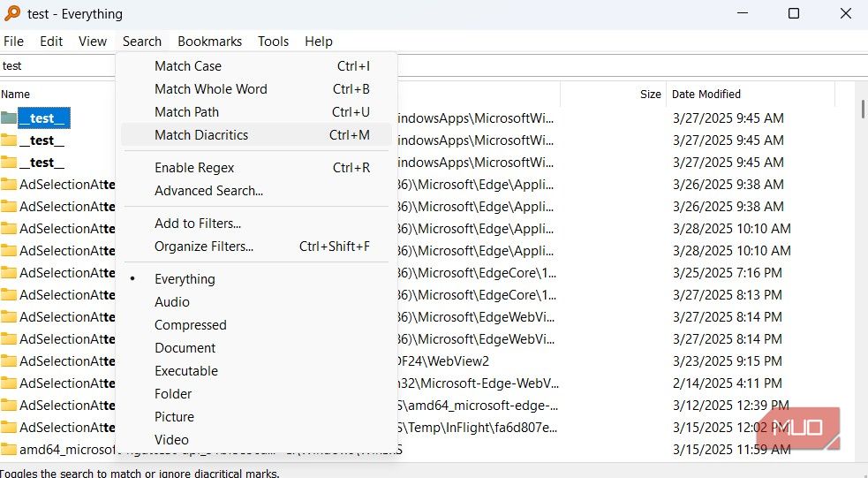
Task: Close the open Search menu
Action: (x=141, y=42)
